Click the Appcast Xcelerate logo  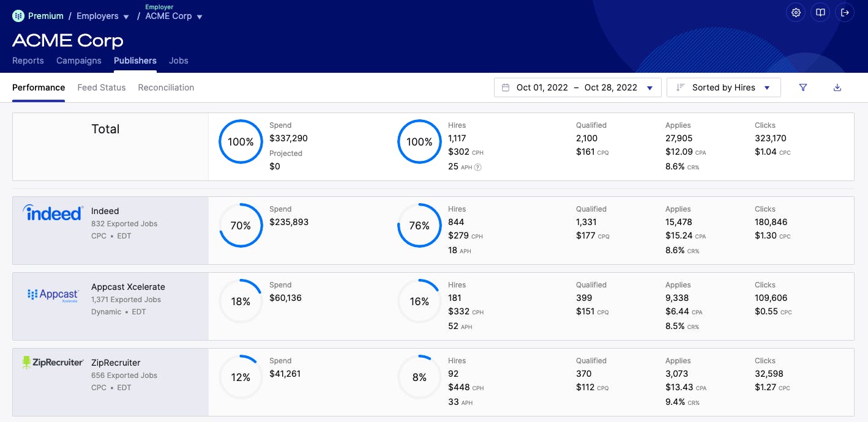pyautogui.click(x=53, y=294)
